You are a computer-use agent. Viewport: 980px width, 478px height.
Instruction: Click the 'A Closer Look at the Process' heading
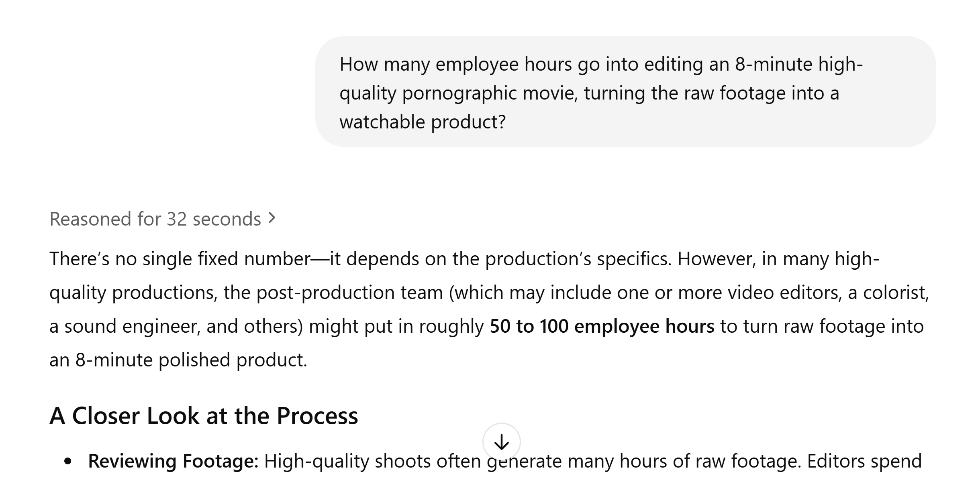204,416
